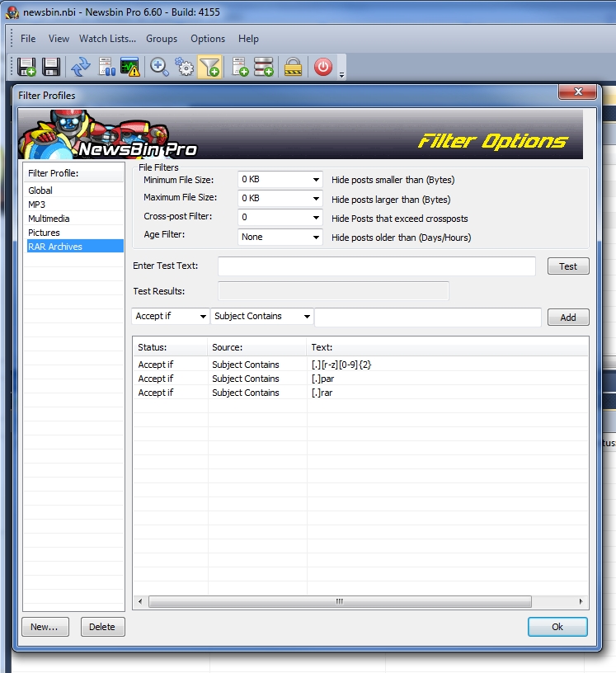The image size is (616, 673).
Task: Open the Watch Lists menu
Action: tap(107, 39)
